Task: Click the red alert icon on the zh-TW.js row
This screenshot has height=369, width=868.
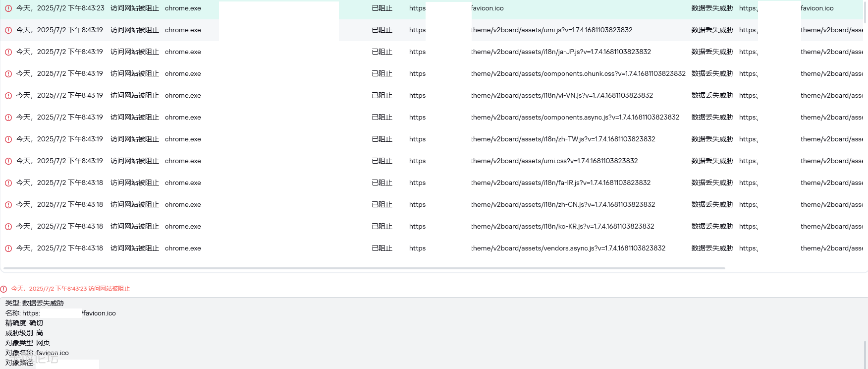Action: (x=8, y=139)
